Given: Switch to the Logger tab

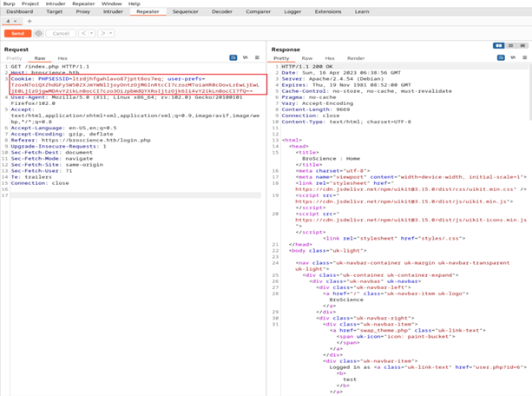Looking at the screenshot, I should click(x=292, y=11).
